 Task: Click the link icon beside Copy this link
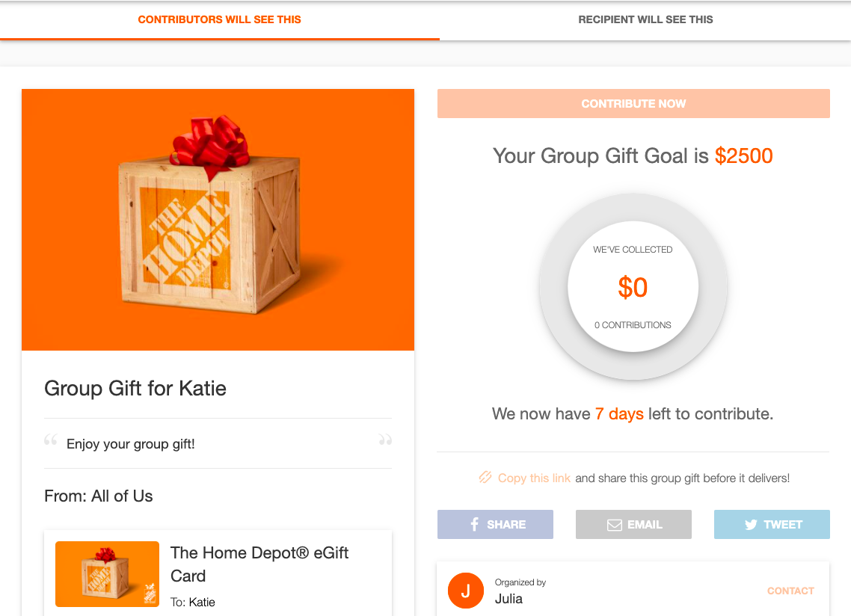click(485, 477)
